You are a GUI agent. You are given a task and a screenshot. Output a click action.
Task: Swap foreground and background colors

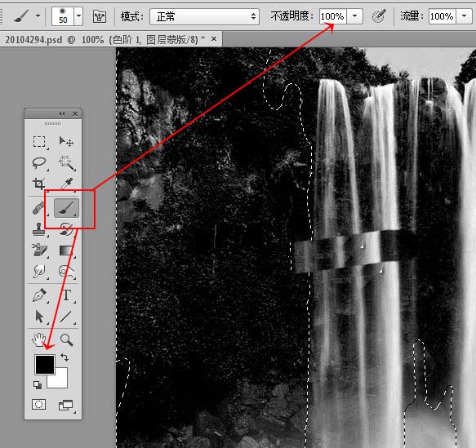click(x=65, y=357)
